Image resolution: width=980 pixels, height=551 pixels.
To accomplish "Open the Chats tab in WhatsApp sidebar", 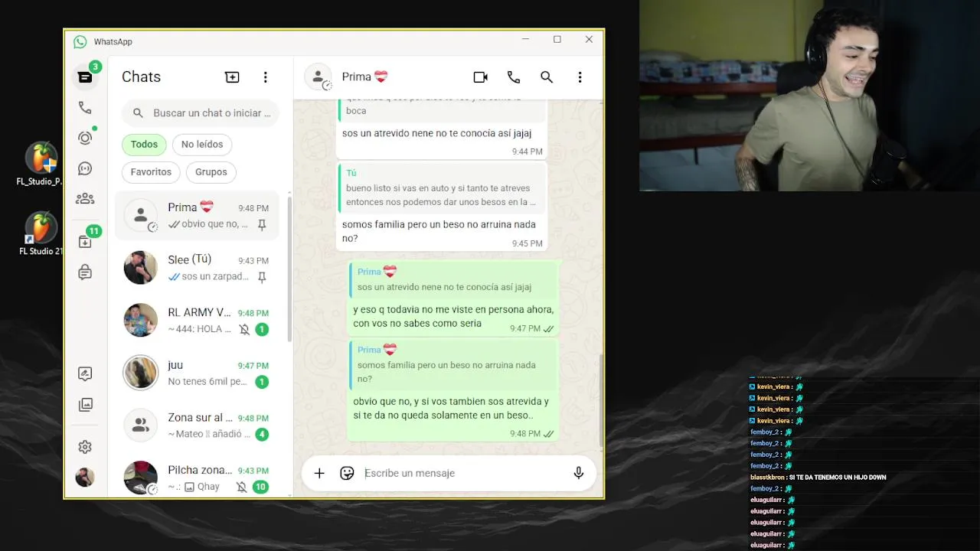I will pyautogui.click(x=85, y=77).
